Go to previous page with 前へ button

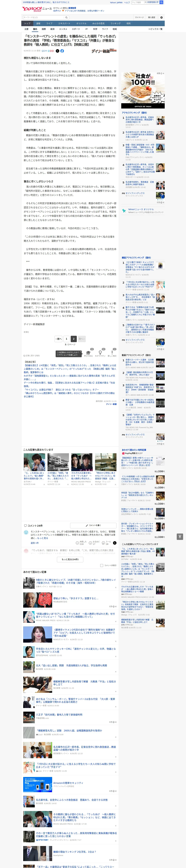(x=58, y=339)
